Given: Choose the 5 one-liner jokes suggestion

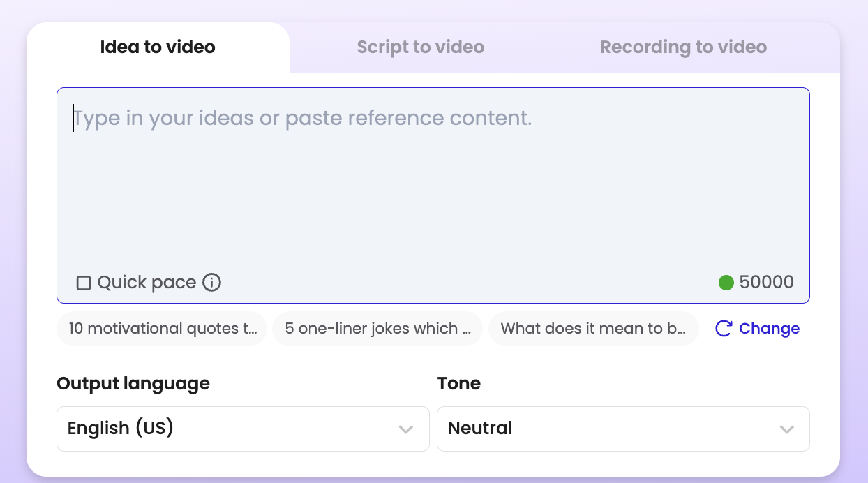Looking at the screenshot, I should [x=377, y=329].
